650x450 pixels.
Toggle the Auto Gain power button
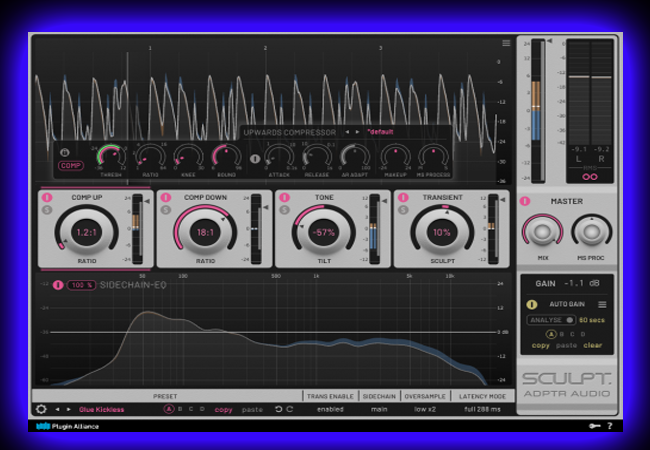point(532,305)
